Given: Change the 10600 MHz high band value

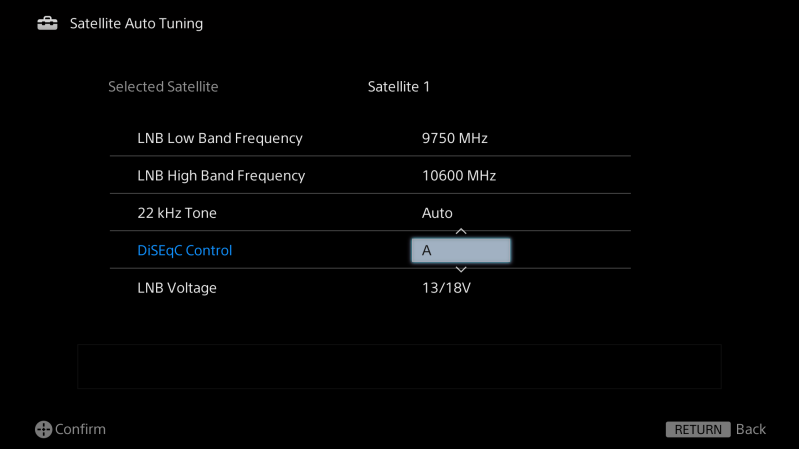Looking at the screenshot, I should click(x=459, y=176).
